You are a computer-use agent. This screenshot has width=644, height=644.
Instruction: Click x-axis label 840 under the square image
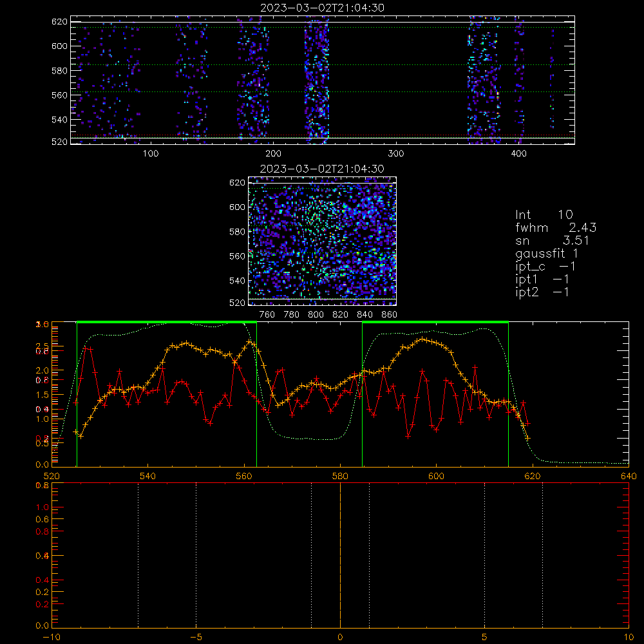tap(365, 315)
